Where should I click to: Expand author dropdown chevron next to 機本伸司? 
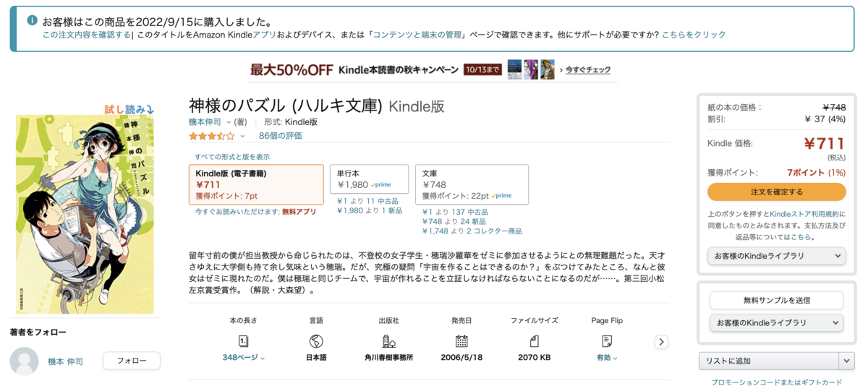(x=229, y=122)
